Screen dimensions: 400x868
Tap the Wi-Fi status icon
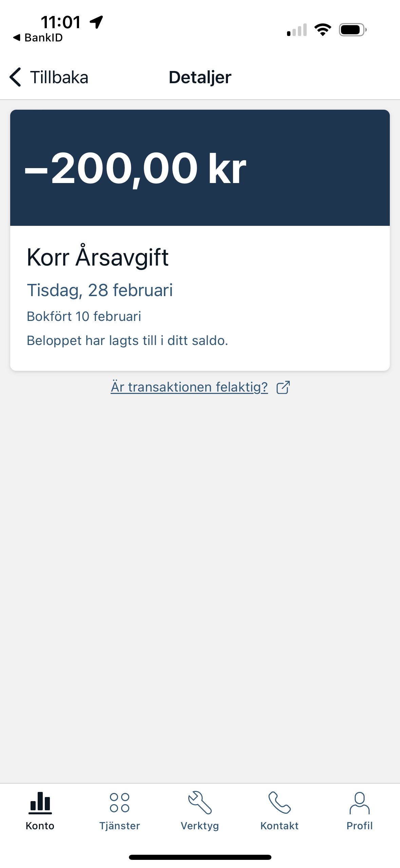click(x=323, y=30)
